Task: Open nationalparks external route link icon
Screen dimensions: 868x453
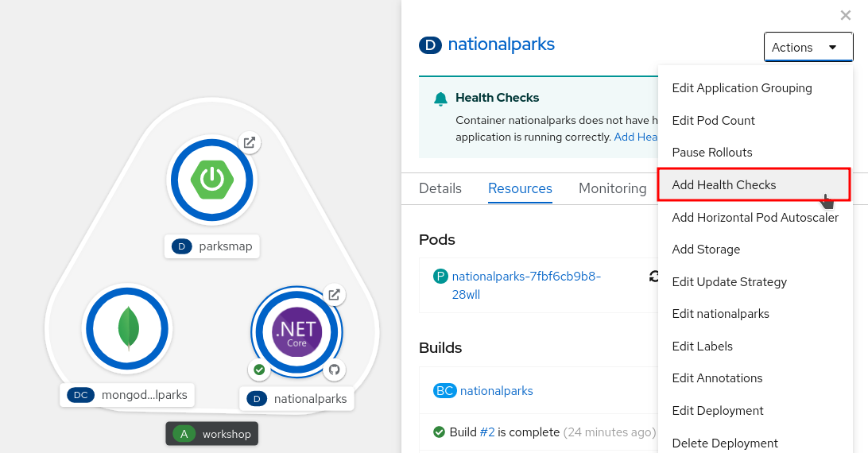Action: point(335,295)
